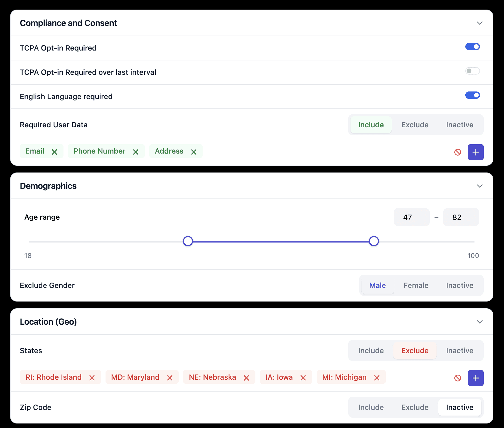Enable TCPA Opt-in Required over last interval
504x428 pixels.
pos(473,71)
